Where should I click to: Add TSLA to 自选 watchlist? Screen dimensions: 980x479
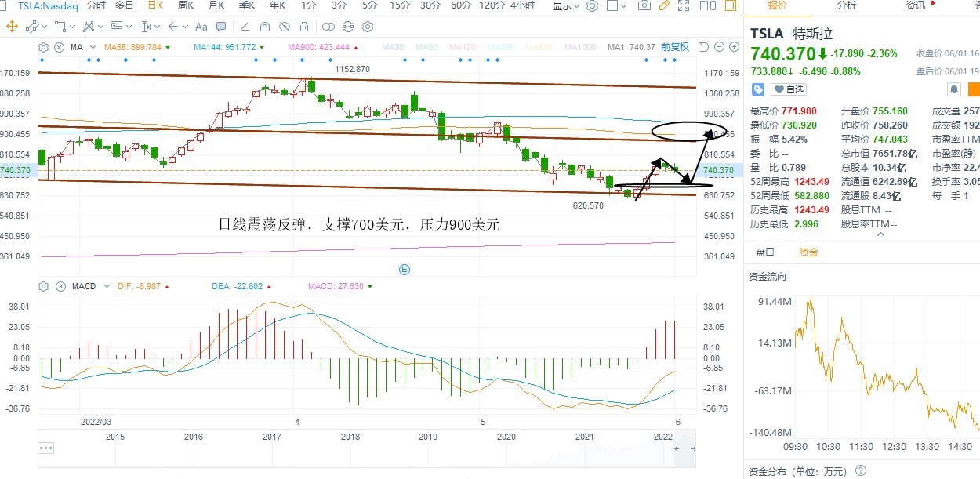[789, 89]
